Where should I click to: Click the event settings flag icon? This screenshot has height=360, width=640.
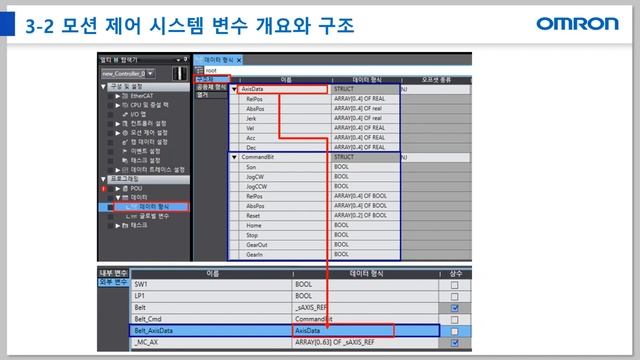(125, 151)
